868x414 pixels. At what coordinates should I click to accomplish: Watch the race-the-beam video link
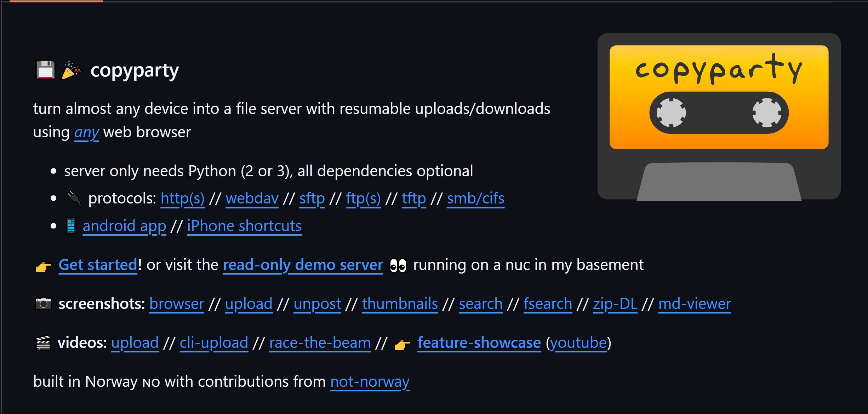pos(320,343)
